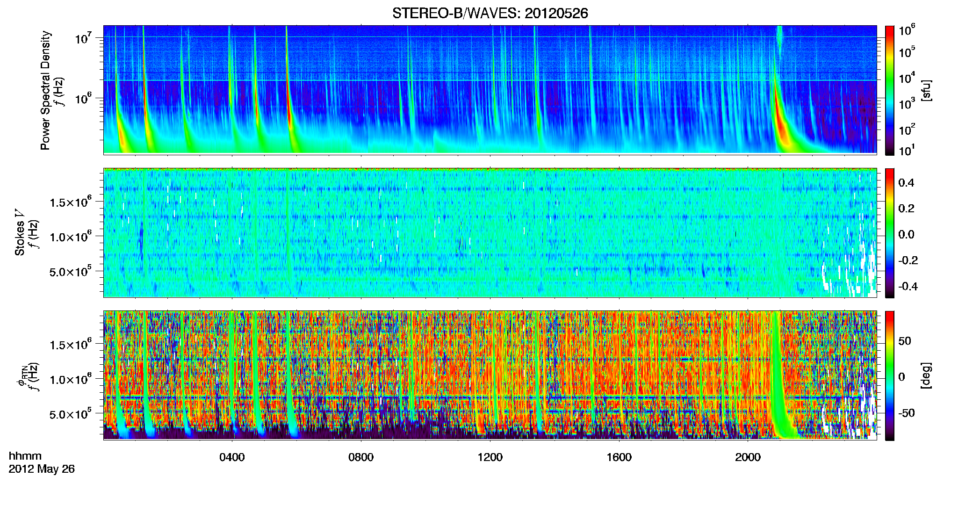
Task: Click the -50 tick on angle colorbar
Action: click(907, 413)
